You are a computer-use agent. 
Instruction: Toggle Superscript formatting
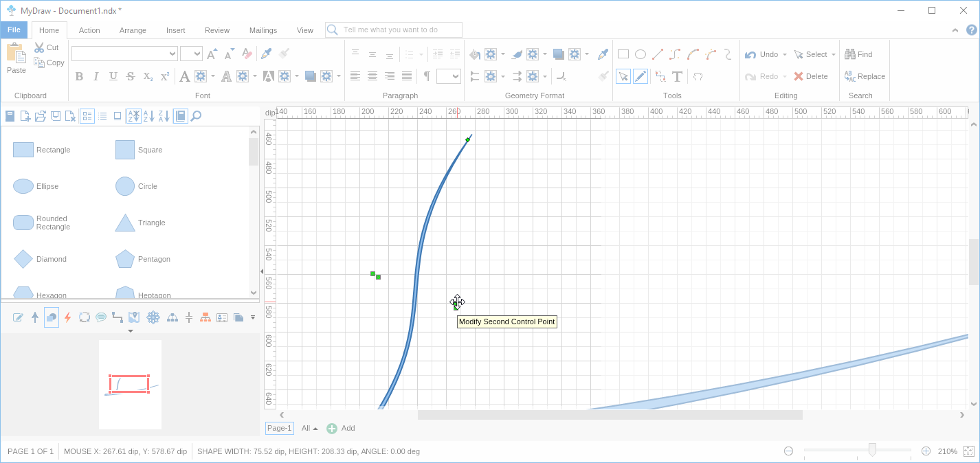pos(165,76)
